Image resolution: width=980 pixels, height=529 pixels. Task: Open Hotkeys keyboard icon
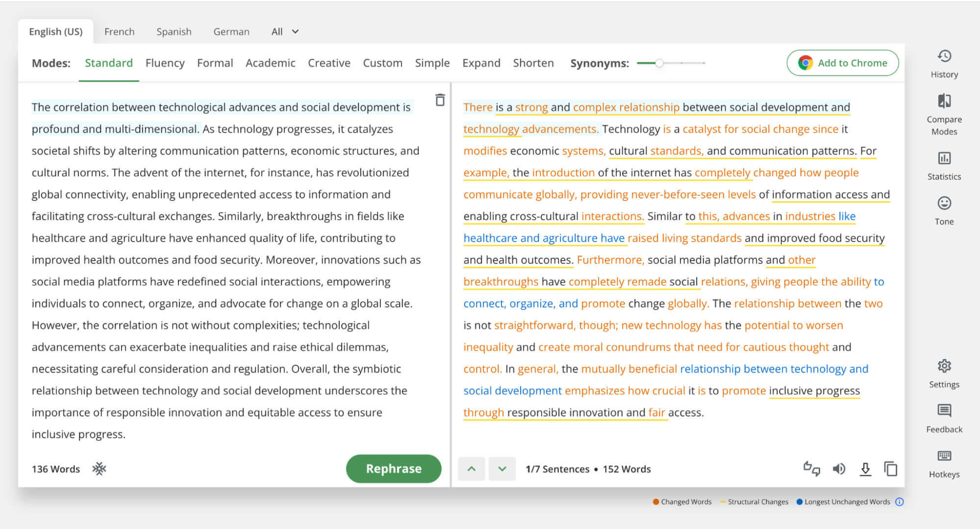pos(944,456)
